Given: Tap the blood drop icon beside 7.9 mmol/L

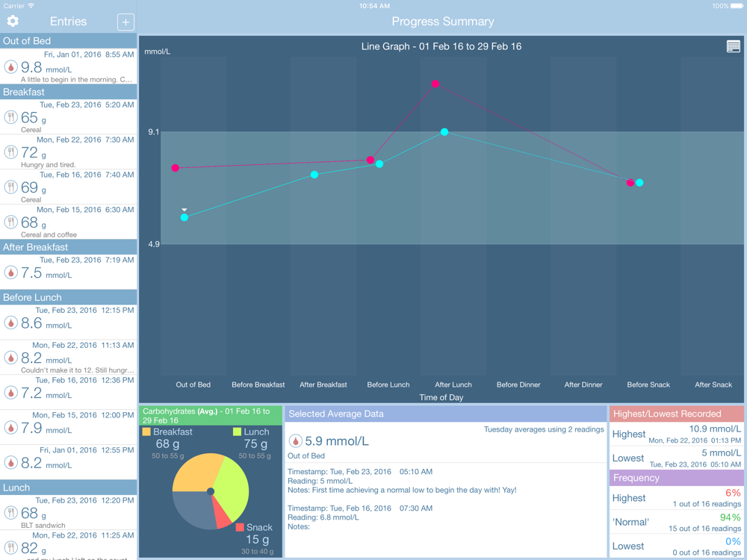Looking at the screenshot, I should 11,428.
